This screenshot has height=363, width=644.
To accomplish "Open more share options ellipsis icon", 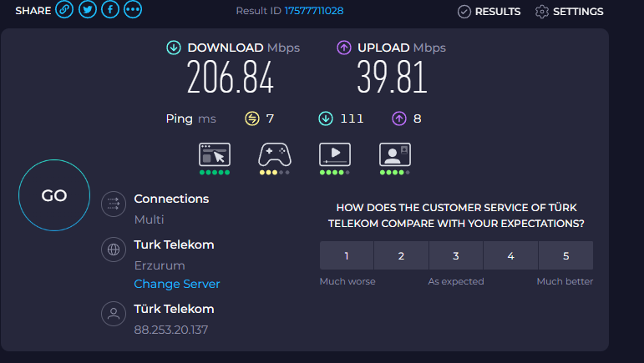I will [x=133, y=9].
